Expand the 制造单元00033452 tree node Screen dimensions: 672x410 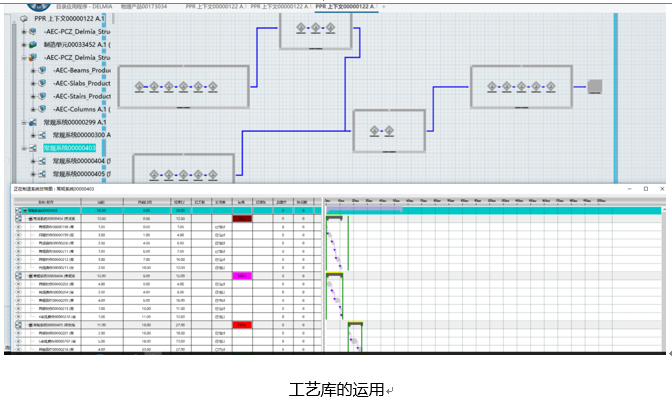pyautogui.click(x=21, y=45)
